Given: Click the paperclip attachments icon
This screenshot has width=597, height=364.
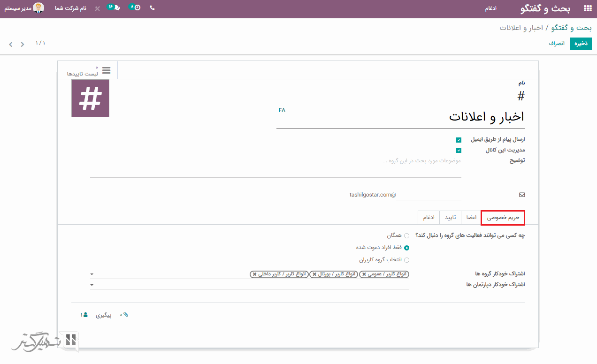Looking at the screenshot, I should [125, 315].
